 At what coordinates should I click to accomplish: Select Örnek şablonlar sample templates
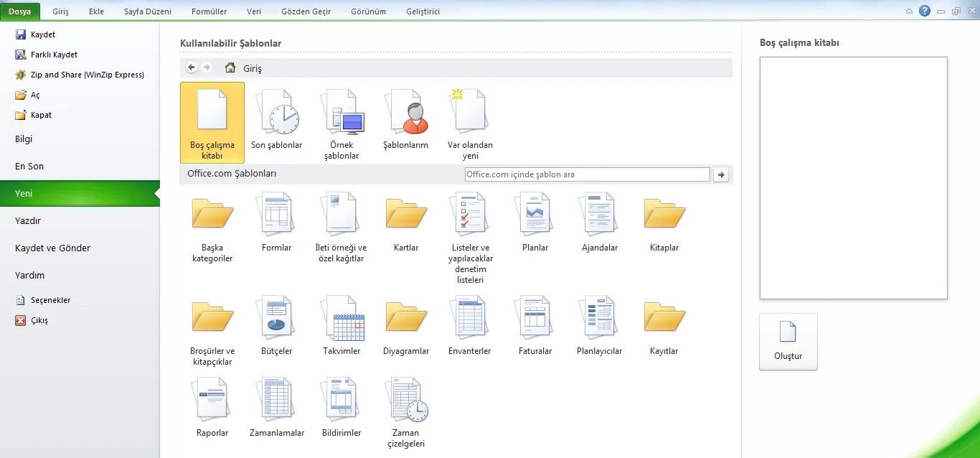[x=341, y=113]
